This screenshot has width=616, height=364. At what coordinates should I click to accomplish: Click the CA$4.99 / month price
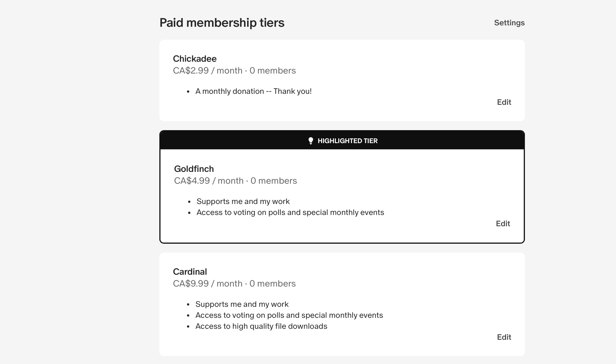[x=209, y=181]
